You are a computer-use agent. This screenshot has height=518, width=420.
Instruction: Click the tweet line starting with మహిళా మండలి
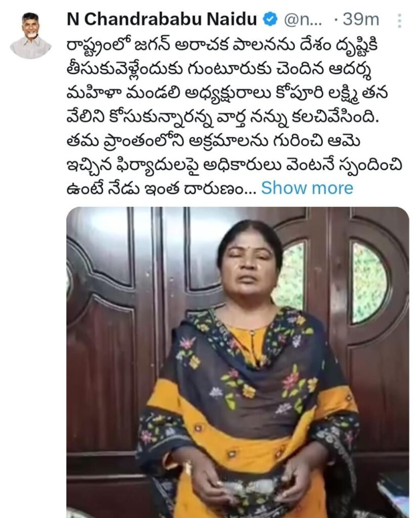[x=227, y=94]
